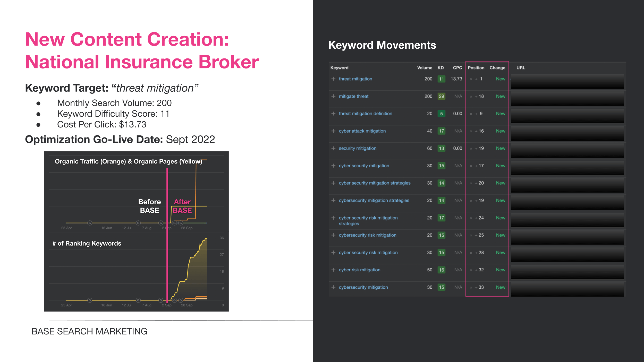644x362 pixels.
Task: Click KD badge 11 for threat mitigation
Action: pyautogui.click(x=441, y=79)
